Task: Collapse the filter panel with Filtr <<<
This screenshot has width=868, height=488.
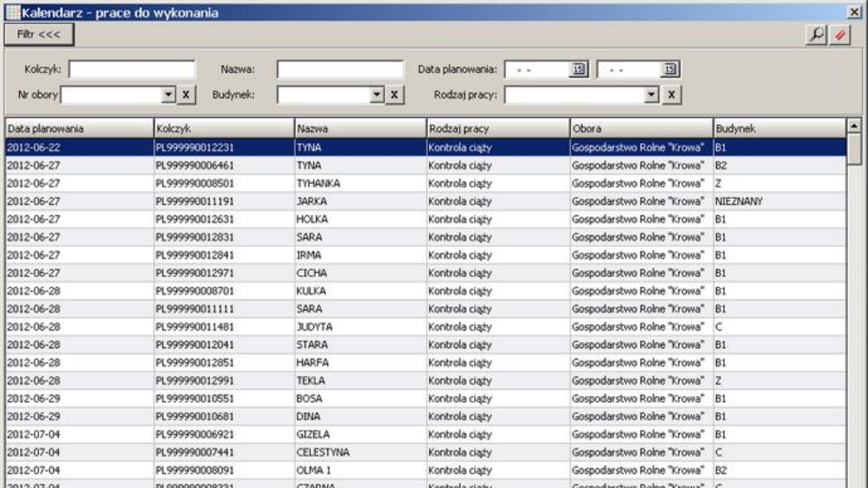Action: tap(39, 34)
